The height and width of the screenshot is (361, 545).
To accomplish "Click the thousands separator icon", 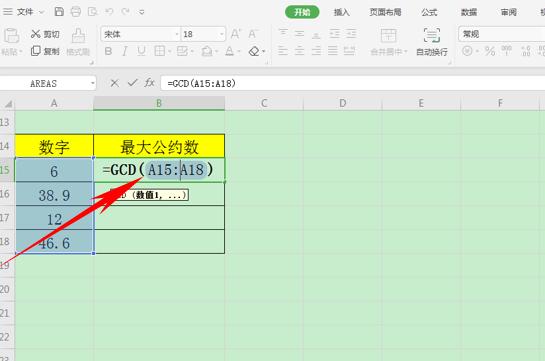I will coord(507,51).
